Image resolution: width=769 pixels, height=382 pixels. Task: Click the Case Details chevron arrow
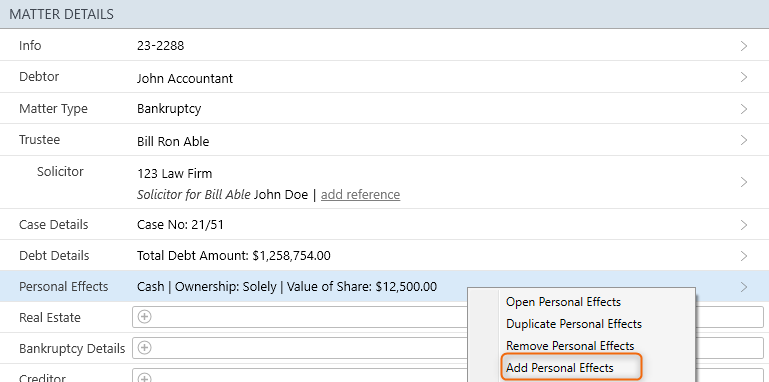click(744, 225)
